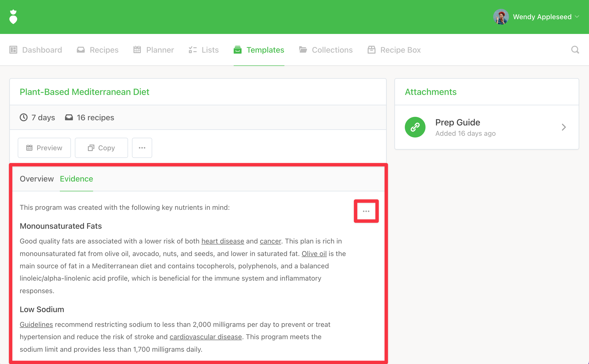The width and height of the screenshot is (589, 364).
Task: Click the Planner calendar icon
Action: [x=137, y=50]
